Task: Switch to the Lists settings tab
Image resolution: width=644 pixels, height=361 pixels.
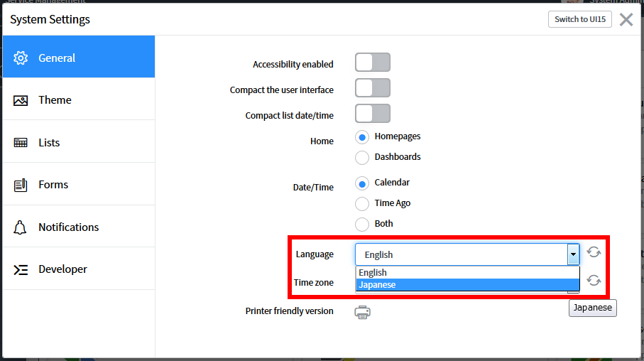Action: tap(79, 142)
